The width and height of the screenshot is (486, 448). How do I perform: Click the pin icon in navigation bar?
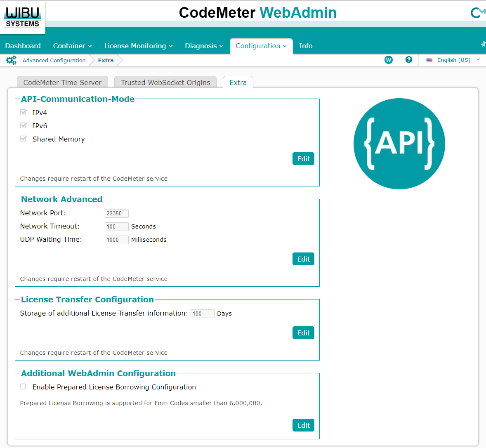[483, 44]
